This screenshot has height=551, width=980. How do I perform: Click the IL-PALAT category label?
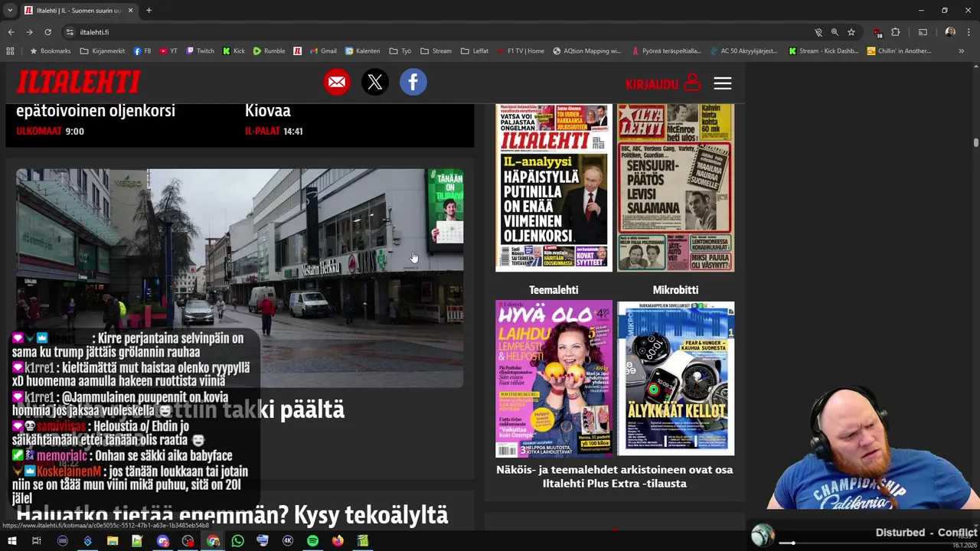pyautogui.click(x=263, y=132)
